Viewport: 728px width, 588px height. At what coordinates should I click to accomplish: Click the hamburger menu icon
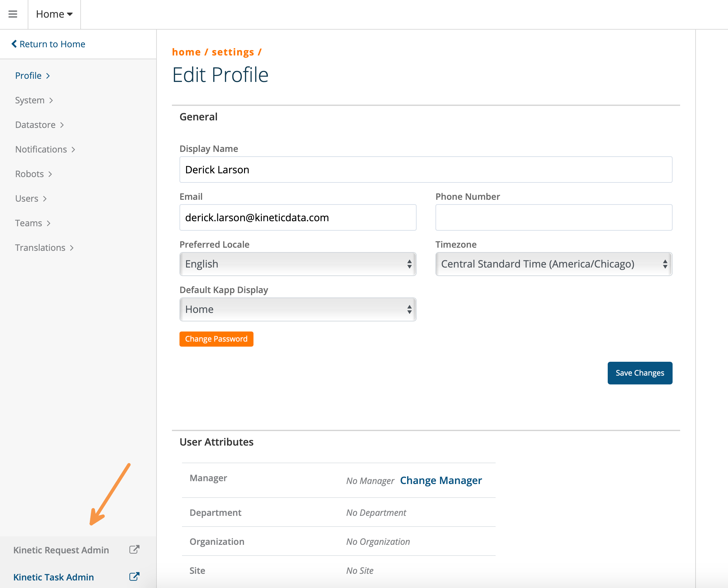click(x=13, y=14)
